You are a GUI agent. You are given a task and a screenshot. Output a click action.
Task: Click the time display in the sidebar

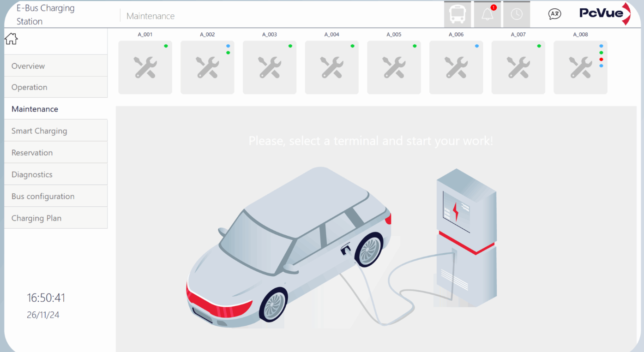46,298
